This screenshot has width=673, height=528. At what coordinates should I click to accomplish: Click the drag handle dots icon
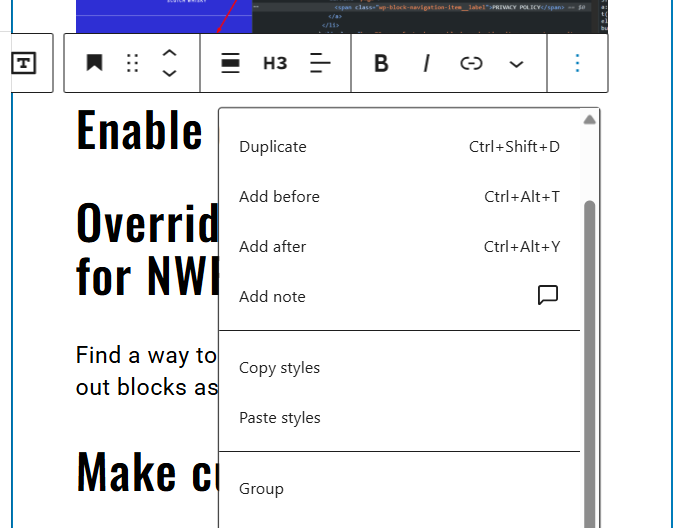132,63
